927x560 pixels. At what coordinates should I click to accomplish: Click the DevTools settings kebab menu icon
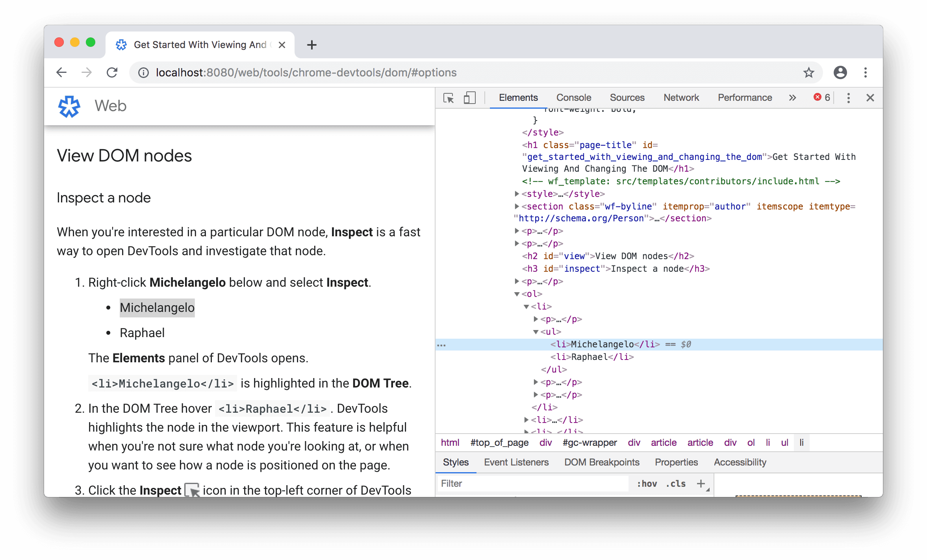[849, 97]
